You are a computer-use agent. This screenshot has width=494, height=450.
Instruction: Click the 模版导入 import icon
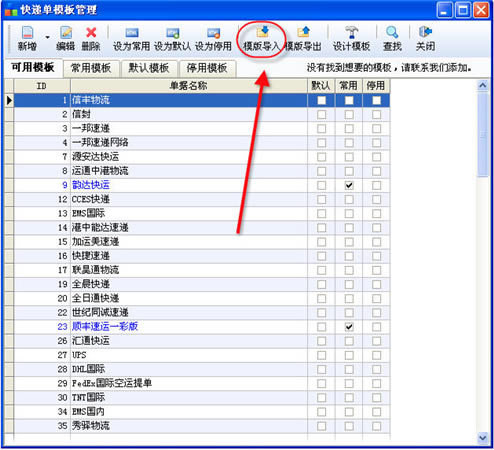[263, 32]
